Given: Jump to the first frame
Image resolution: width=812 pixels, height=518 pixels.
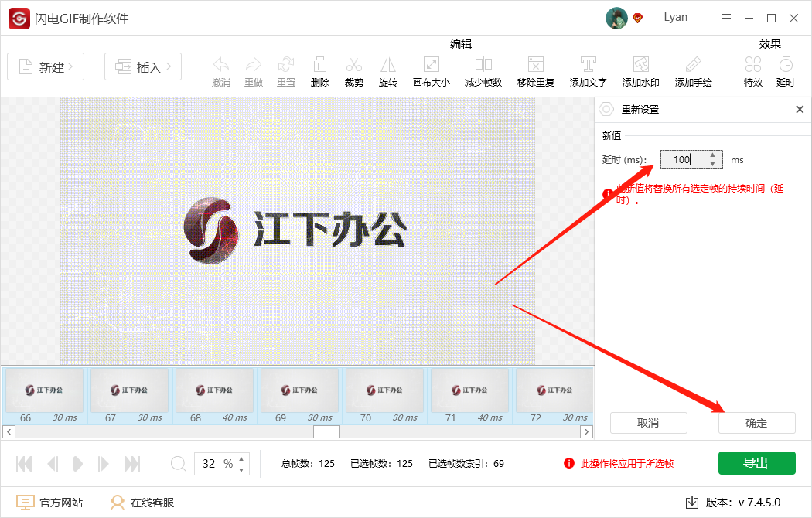Looking at the screenshot, I should coord(24,464).
